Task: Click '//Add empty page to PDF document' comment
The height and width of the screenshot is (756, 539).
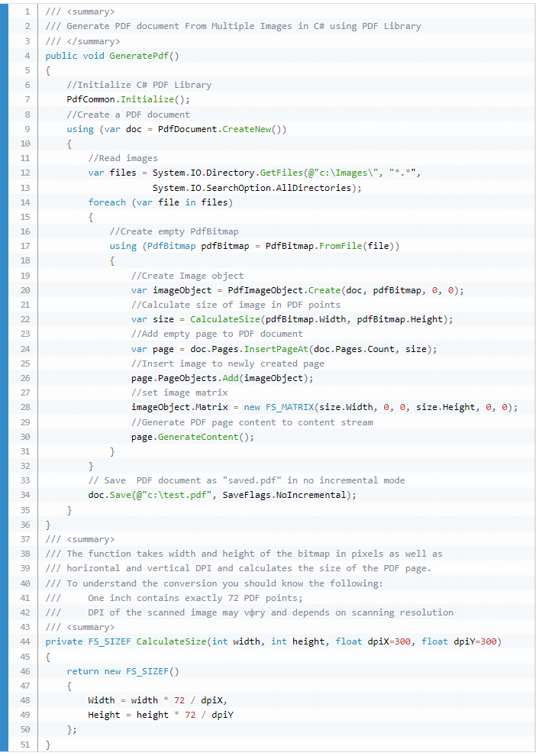Action: pos(217,334)
